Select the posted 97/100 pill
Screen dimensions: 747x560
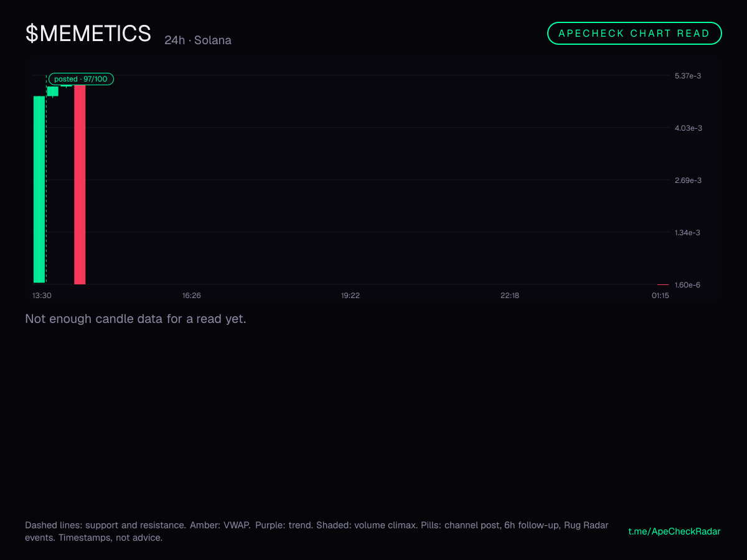(81, 79)
